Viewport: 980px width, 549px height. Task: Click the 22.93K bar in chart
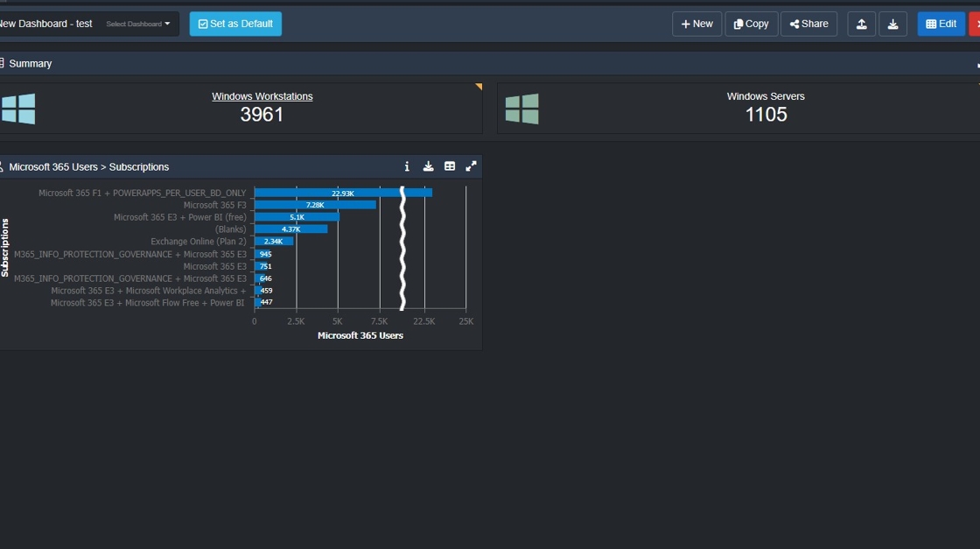click(343, 194)
